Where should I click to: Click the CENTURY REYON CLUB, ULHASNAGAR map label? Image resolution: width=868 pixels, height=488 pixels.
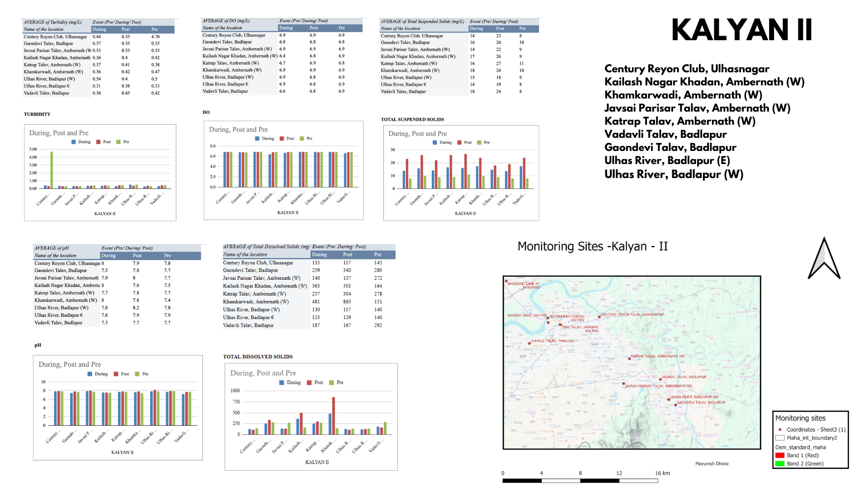pyautogui.click(x=632, y=314)
